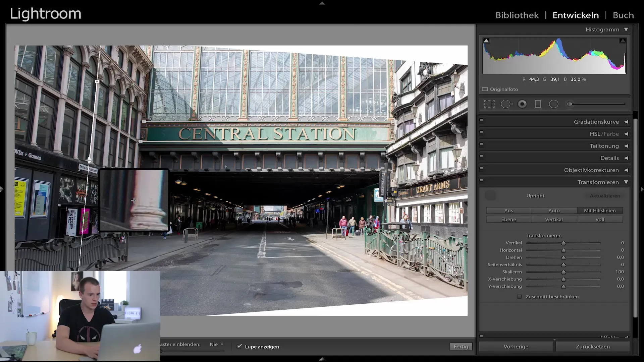This screenshot has width=644, height=362.
Task: Click the Skalieren value 100
Action: click(x=620, y=272)
